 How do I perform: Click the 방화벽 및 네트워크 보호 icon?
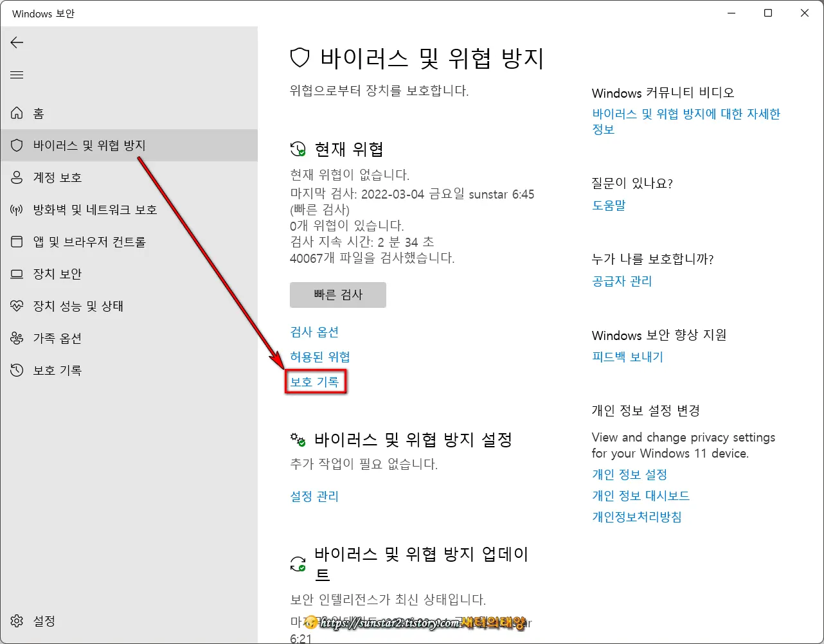tap(17, 210)
